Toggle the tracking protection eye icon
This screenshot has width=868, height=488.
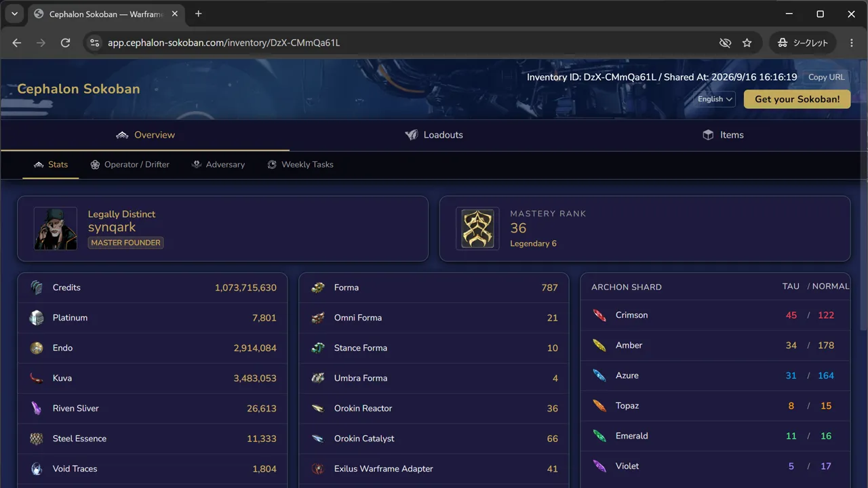pos(725,43)
